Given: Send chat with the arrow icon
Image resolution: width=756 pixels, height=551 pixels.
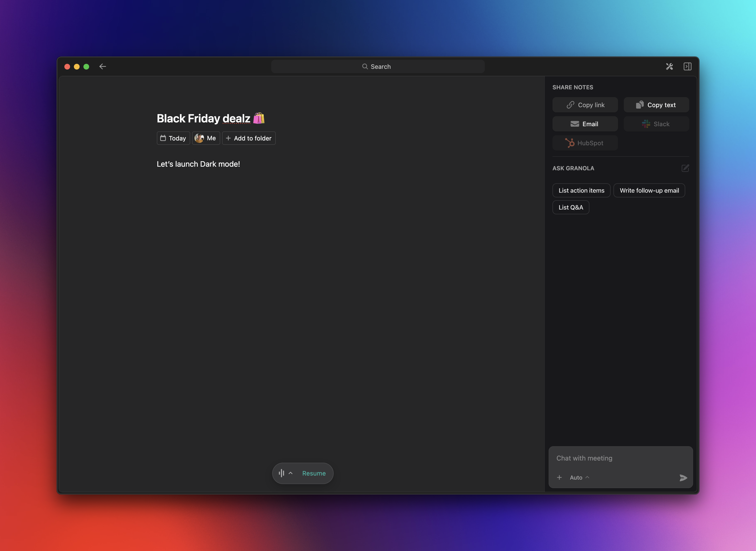Looking at the screenshot, I should click(x=683, y=478).
